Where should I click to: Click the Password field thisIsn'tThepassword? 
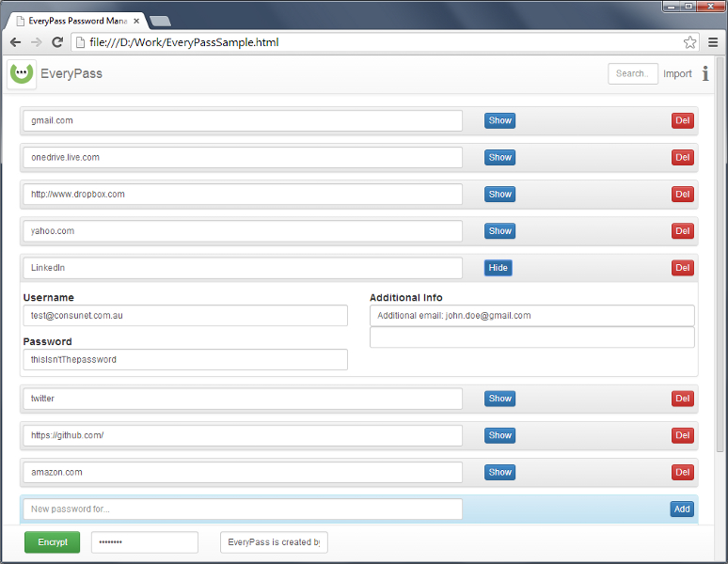[x=185, y=359]
